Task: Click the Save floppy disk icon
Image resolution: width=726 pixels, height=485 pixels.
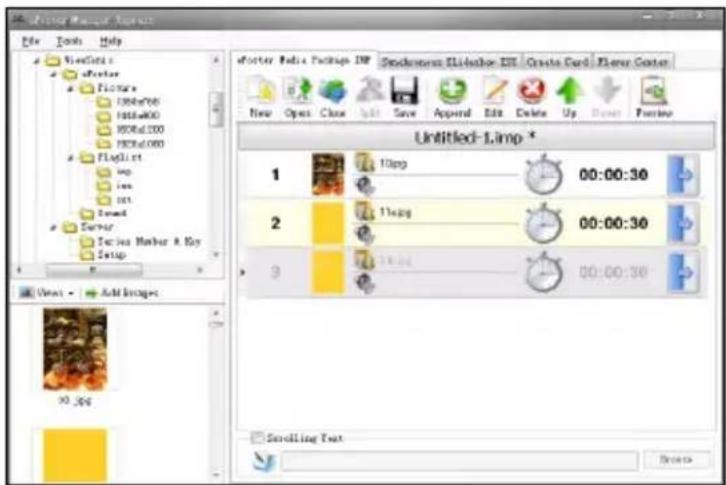Action: coord(405,91)
